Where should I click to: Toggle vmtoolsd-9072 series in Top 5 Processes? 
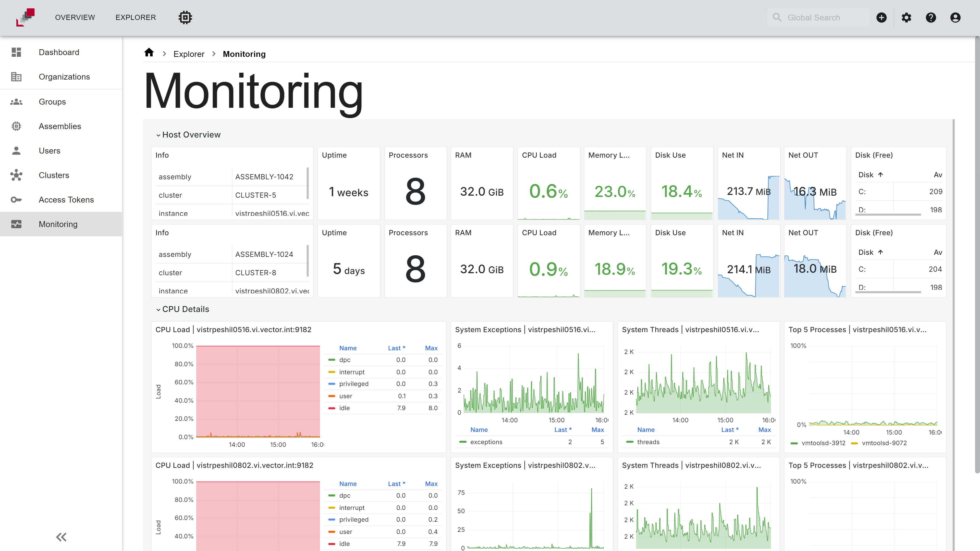point(884,443)
